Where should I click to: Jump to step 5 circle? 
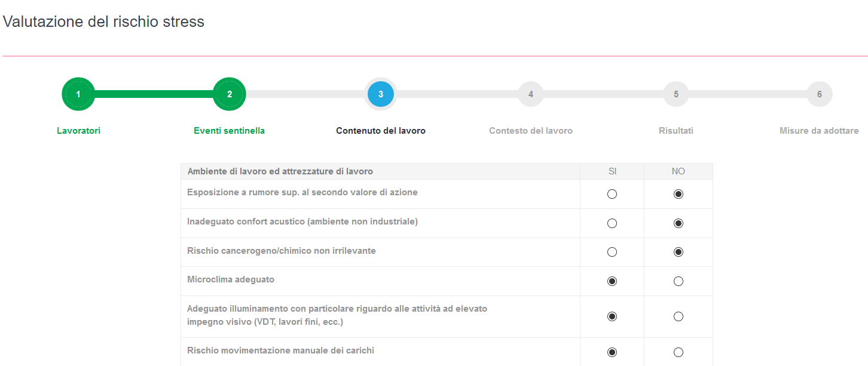676,94
